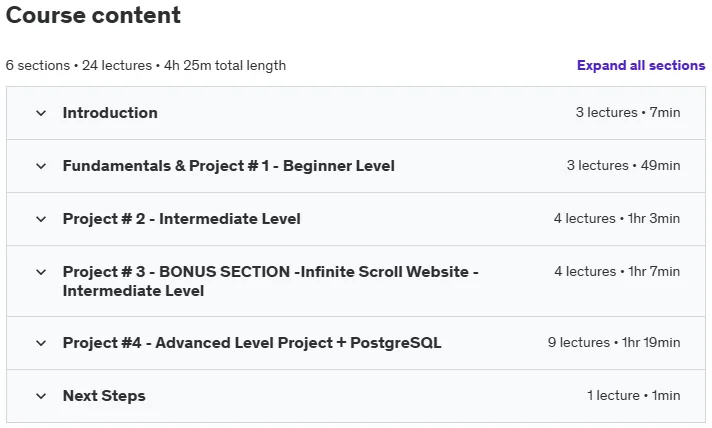Expand all sections via the purple link
The height and width of the screenshot is (428, 712).
click(x=641, y=65)
